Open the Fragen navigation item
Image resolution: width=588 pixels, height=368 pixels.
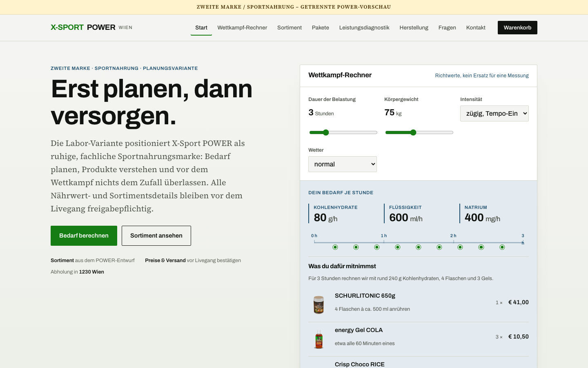tap(447, 27)
